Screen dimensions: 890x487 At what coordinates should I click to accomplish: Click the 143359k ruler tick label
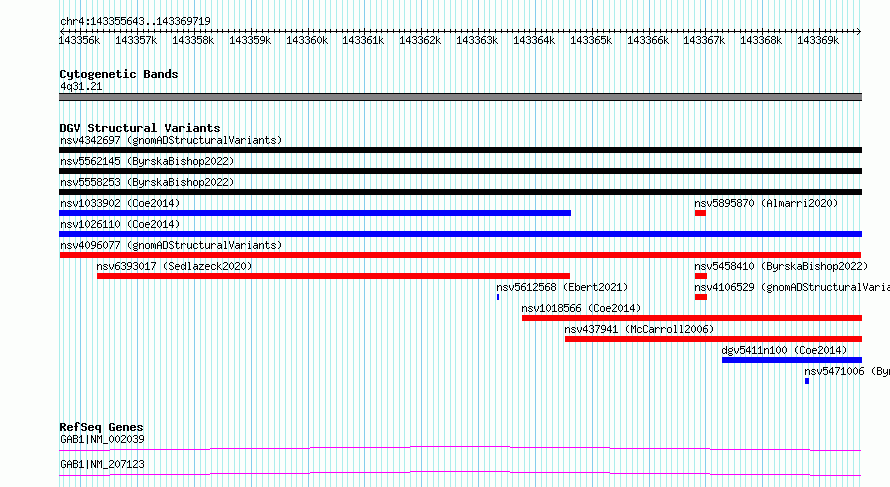tap(250, 40)
